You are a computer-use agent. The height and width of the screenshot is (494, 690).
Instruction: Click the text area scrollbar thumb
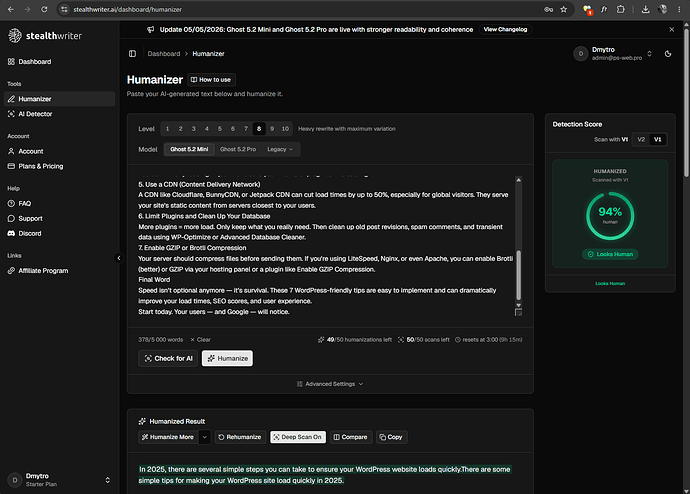click(x=518, y=275)
